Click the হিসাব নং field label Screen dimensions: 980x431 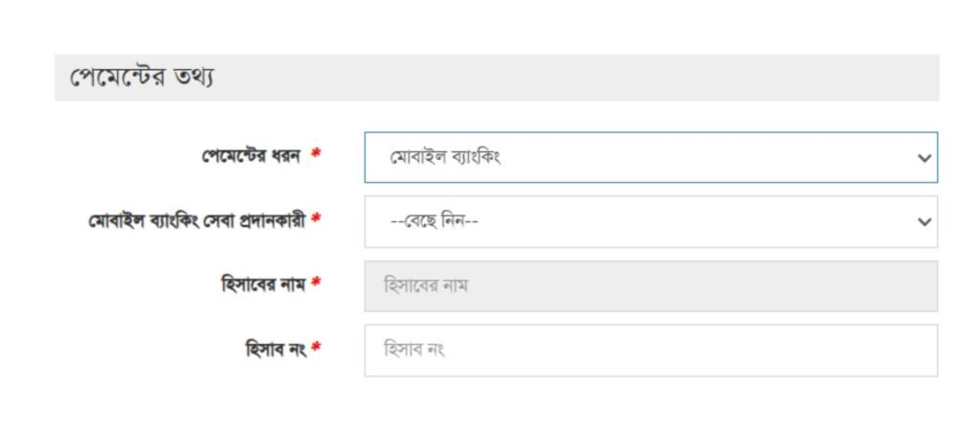tap(275, 350)
